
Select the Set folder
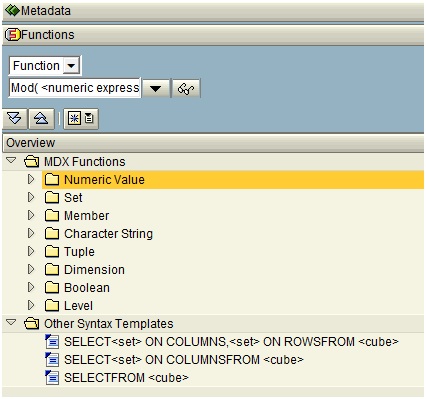pos(73,198)
